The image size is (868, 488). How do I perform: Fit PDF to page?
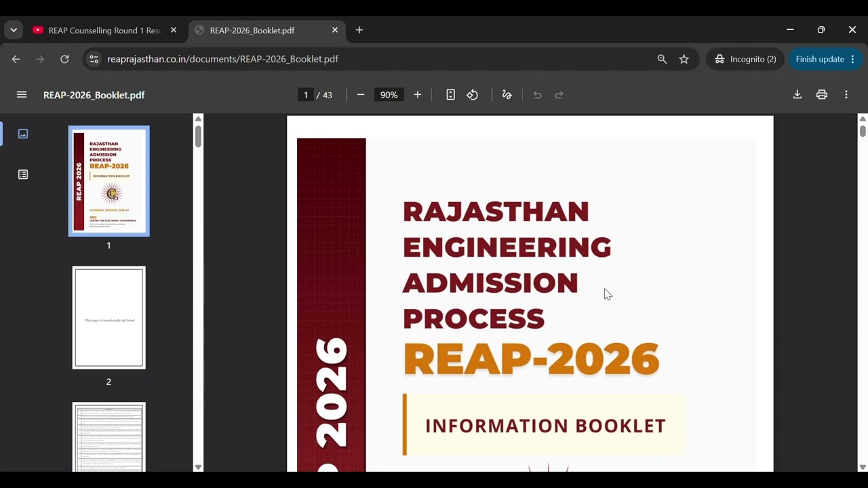pyautogui.click(x=450, y=95)
